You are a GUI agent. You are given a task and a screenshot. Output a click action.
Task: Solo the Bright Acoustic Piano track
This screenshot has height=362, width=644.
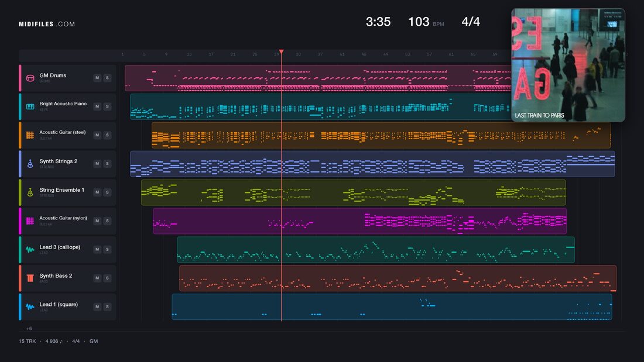tap(107, 106)
